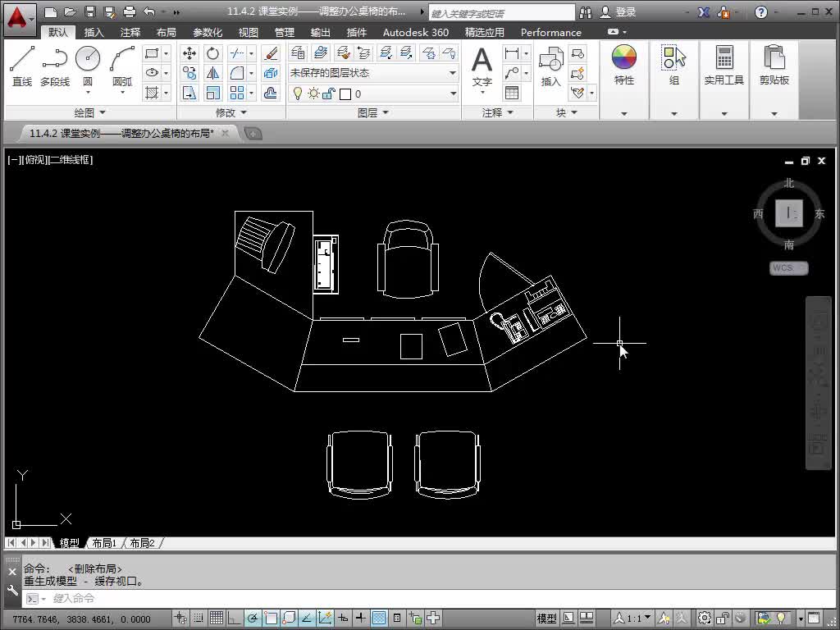This screenshot has width=840, height=630.
Task: Click the Erase tool icon
Action: tap(271, 53)
